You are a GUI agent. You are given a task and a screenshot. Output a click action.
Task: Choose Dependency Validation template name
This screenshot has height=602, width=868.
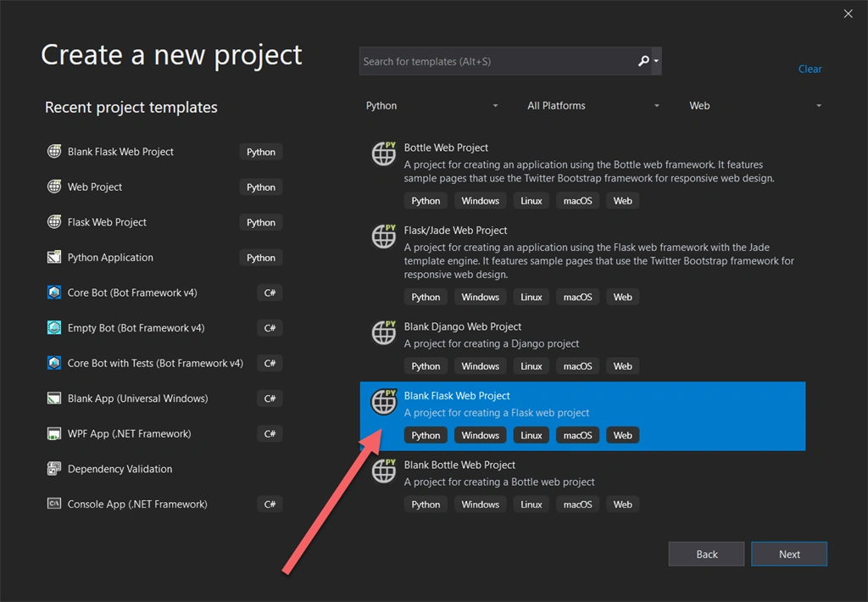(120, 469)
